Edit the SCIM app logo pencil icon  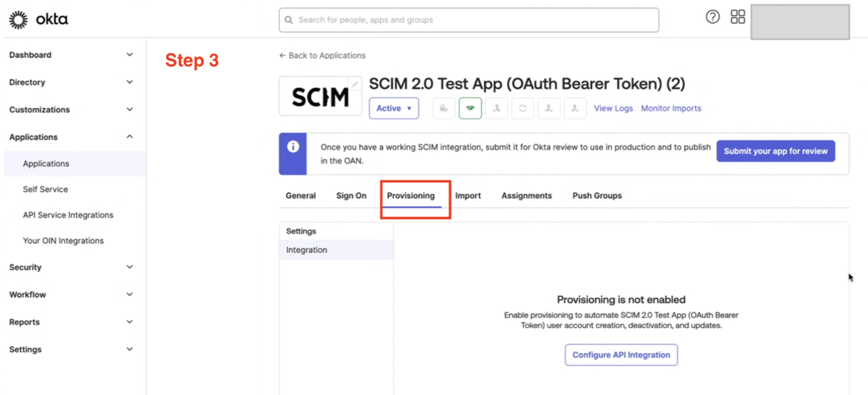(355, 85)
